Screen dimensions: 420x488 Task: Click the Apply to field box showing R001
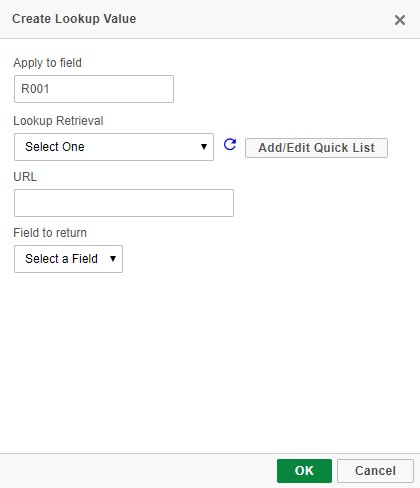click(94, 89)
